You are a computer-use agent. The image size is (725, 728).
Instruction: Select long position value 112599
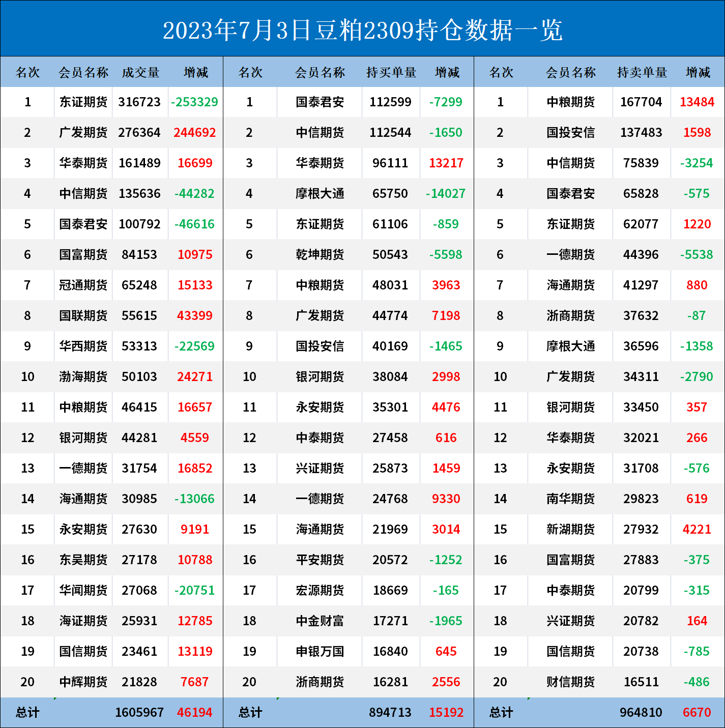tap(390, 102)
